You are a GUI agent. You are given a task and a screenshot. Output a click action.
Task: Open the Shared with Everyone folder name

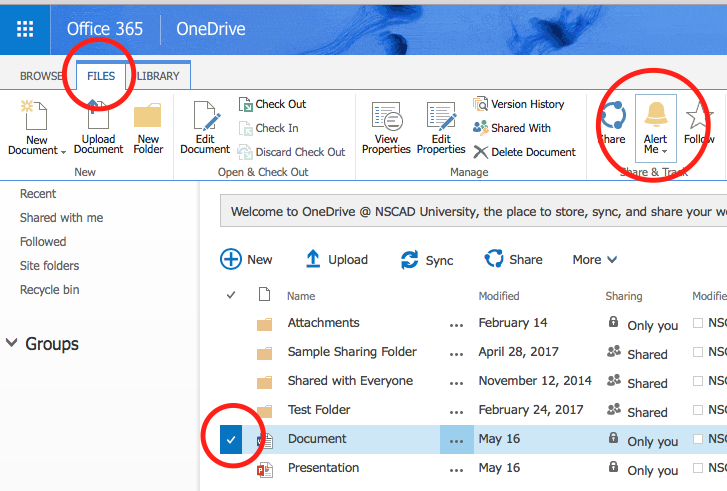[350, 381]
